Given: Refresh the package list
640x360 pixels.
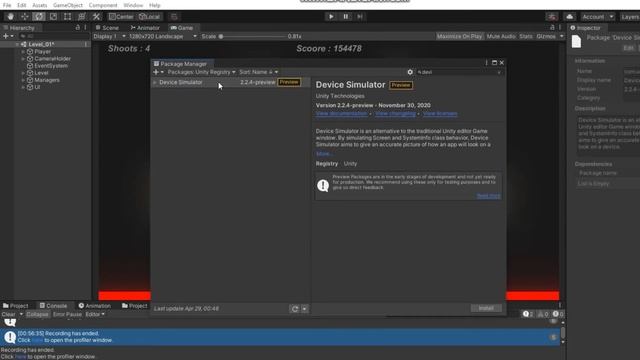Looking at the screenshot, I should [295, 309].
